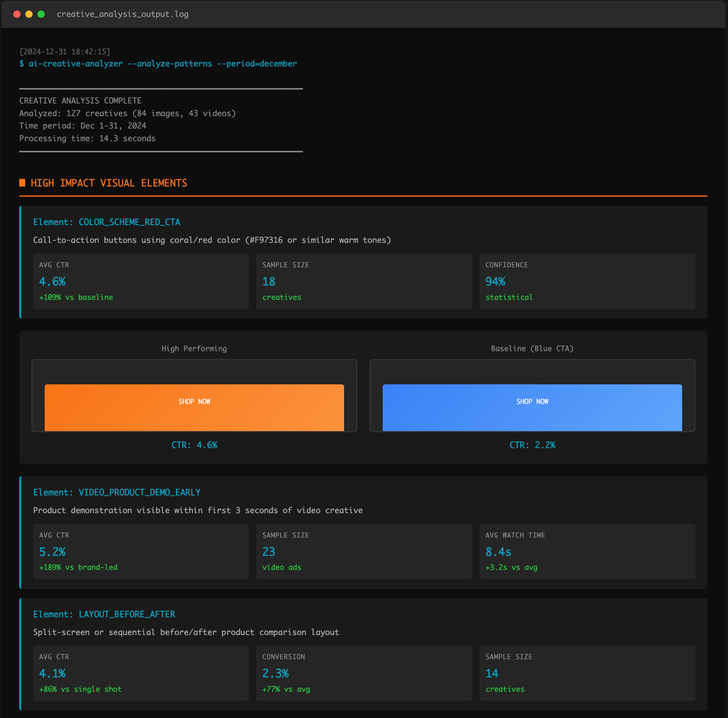The image size is (728, 718).
Task: Click the High Performing panel header
Action: click(x=194, y=348)
